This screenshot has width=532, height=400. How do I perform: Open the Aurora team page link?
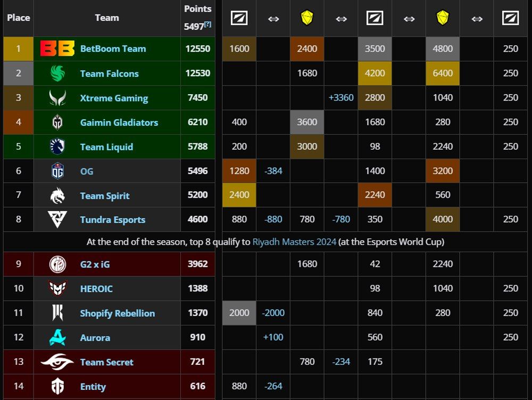[95, 338]
